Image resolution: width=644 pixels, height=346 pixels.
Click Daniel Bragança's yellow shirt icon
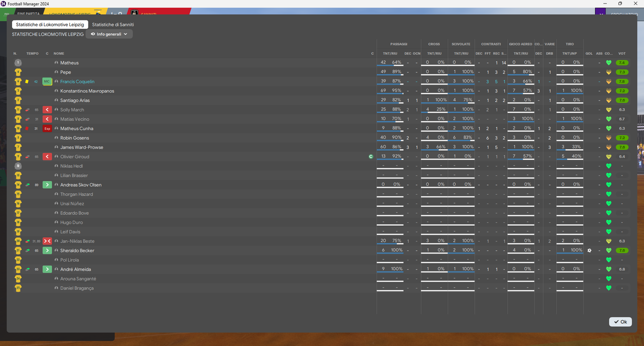point(18,288)
